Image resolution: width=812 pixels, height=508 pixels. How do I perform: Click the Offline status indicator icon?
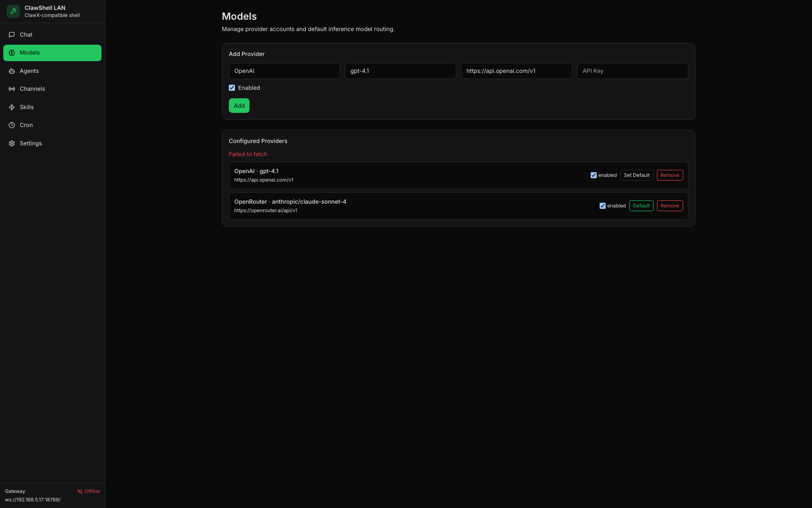81,491
